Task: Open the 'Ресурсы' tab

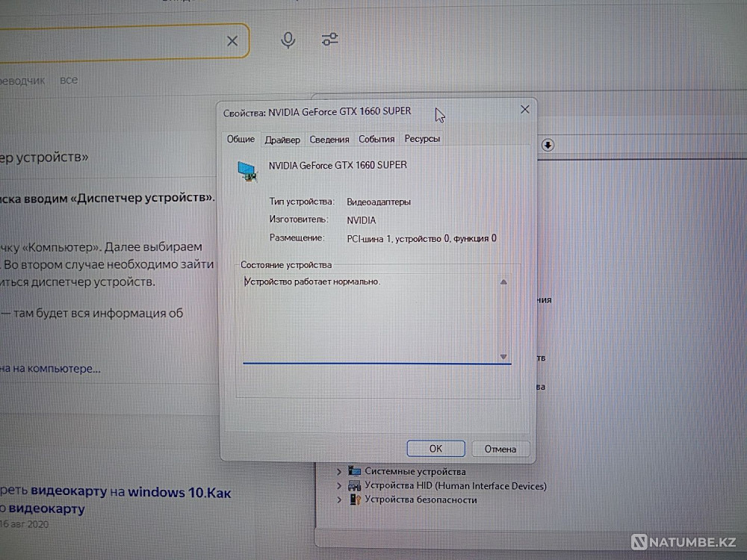Action: pyautogui.click(x=422, y=139)
